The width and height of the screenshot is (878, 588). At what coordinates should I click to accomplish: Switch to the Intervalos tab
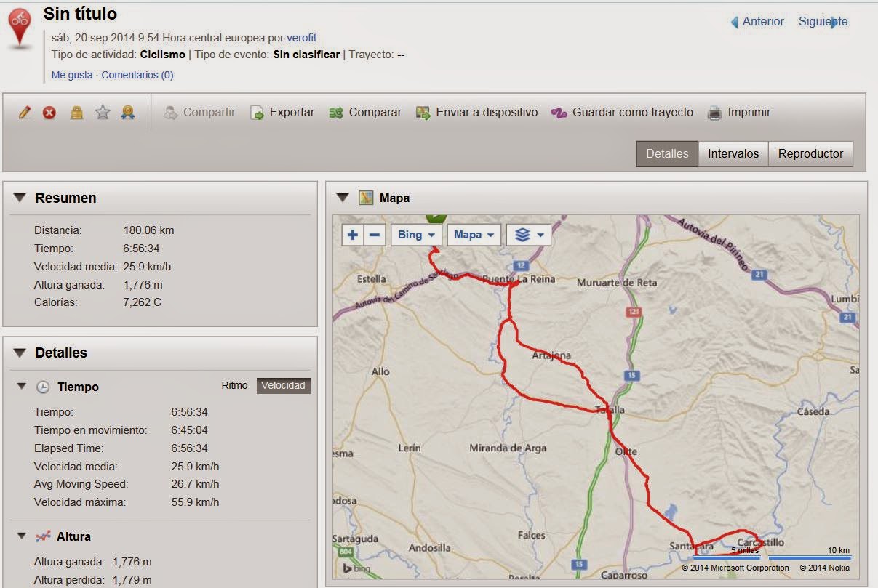tap(733, 154)
